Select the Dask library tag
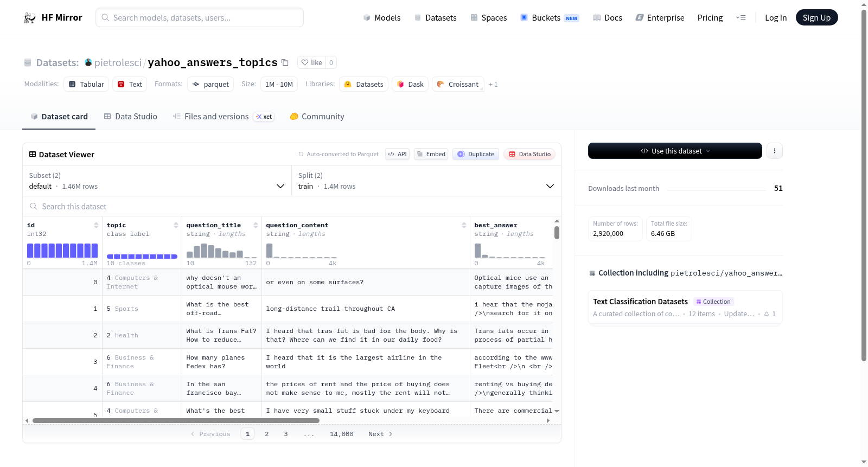 pyautogui.click(x=410, y=84)
